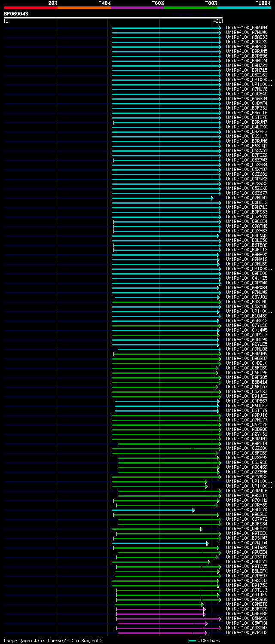
Task: Select the UniRef100_C0PKK2 label
Action: point(247,179)
